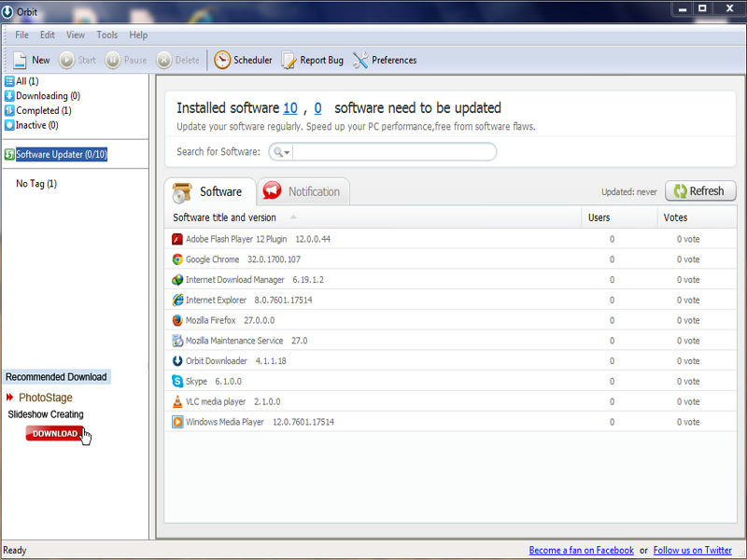Open the Scheduler clock icon
Viewport: 747px width, 560px height.
click(x=222, y=60)
